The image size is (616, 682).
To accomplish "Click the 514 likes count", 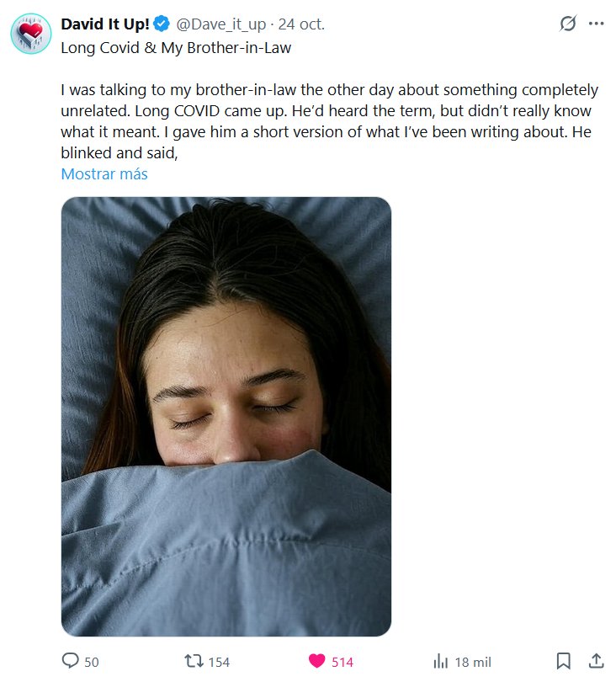I will [343, 662].
